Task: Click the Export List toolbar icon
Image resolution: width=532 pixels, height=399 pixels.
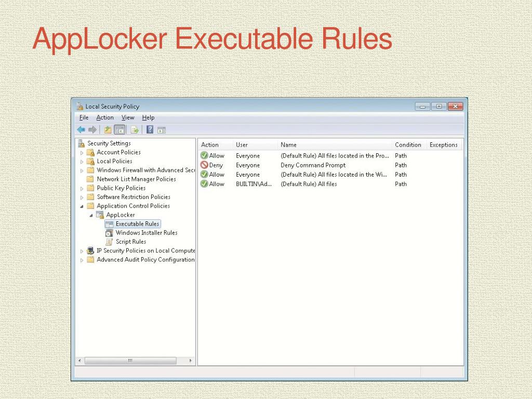Action: [x=135, y=129]
